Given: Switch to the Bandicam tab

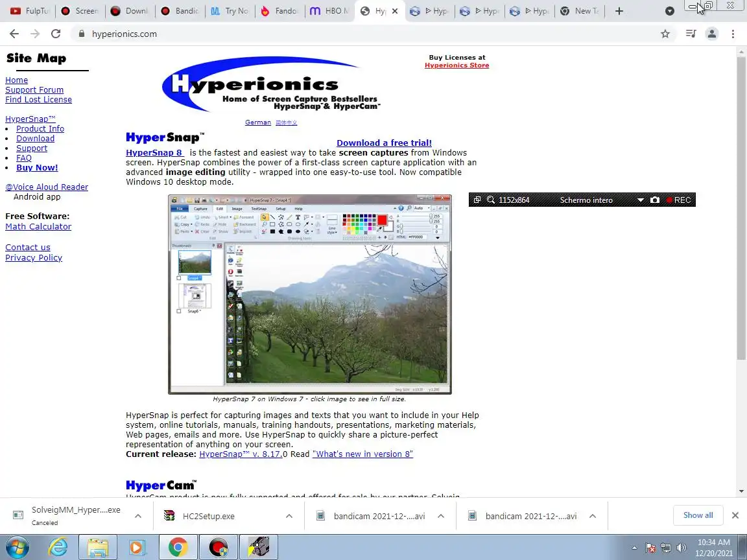Looking at the screenshot, I should (x=180, y=11).
